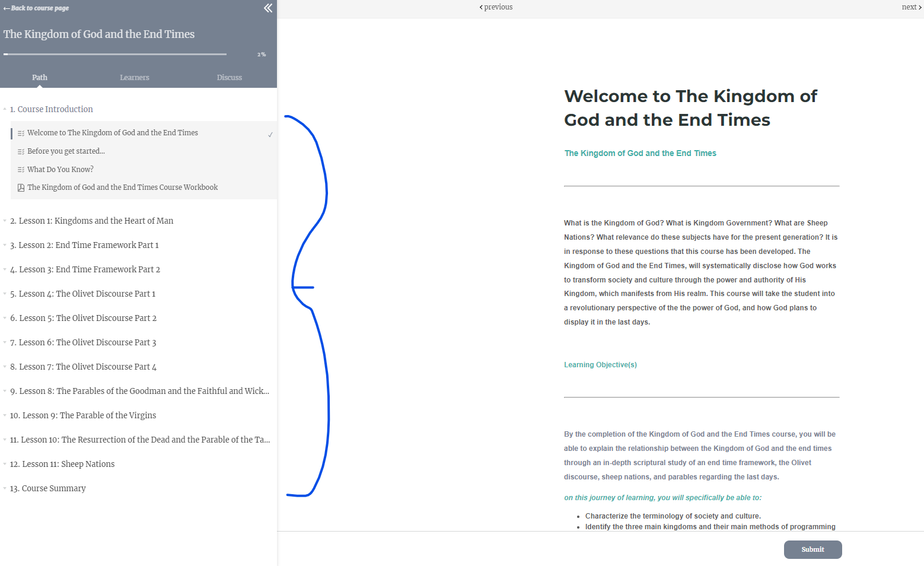Go back to the course page
924x566 pixels.
pos(36,8)
